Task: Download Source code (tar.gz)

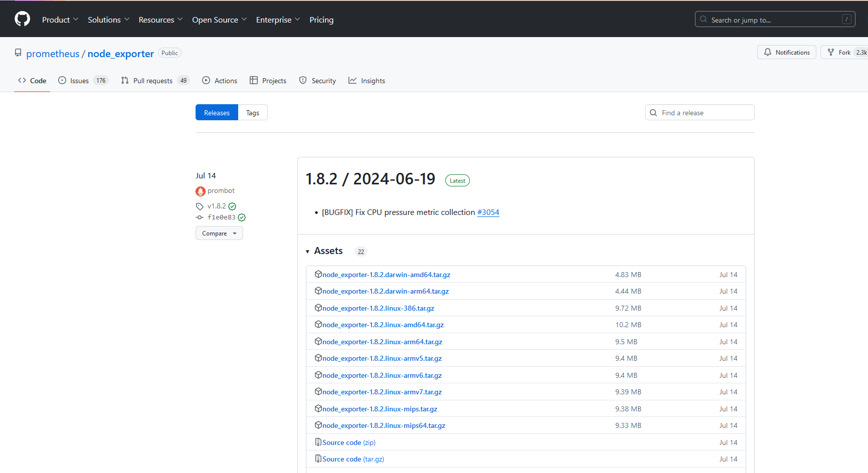Action: click(x=353, y=459)
